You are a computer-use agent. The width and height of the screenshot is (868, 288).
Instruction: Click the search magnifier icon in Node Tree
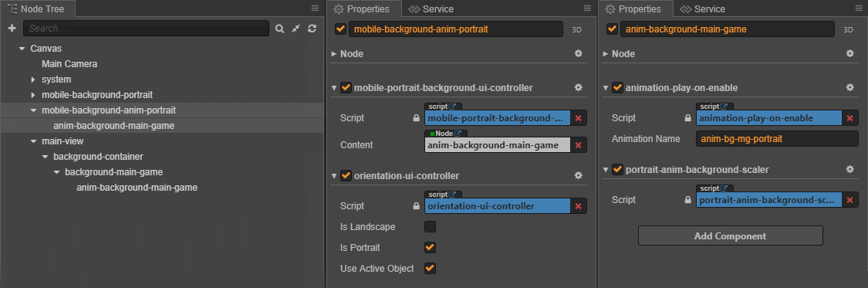(x=280, y=29)
